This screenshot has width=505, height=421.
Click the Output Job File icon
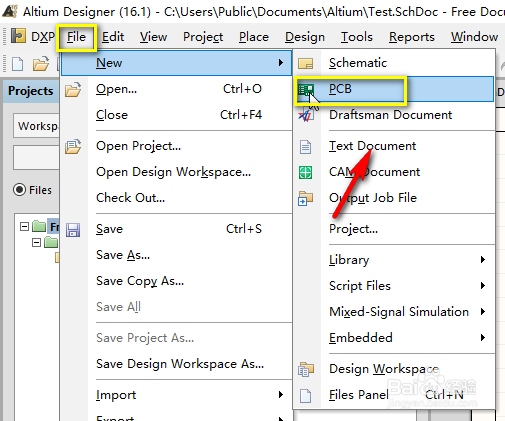click(x=305, y=198)
